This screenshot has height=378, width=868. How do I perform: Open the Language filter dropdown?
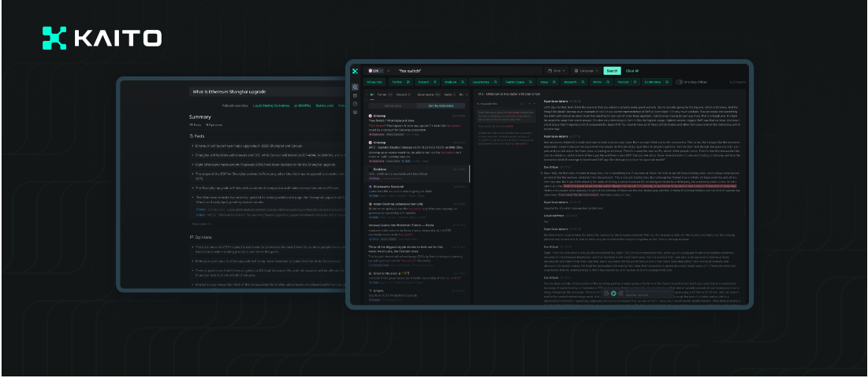[x=587, y=71]
